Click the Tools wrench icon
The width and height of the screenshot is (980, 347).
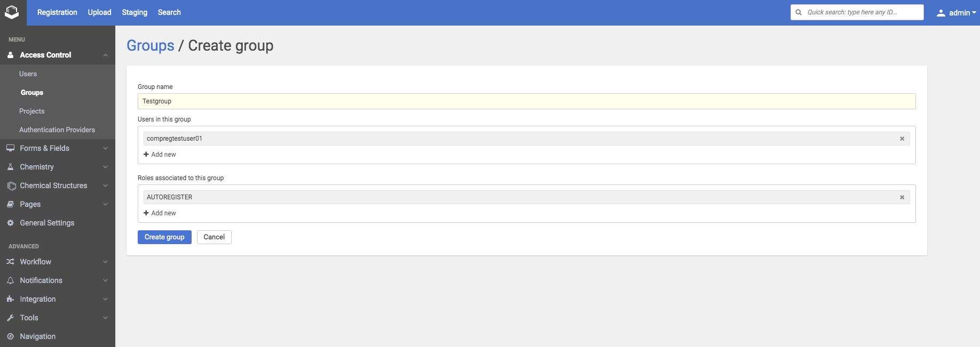10,318
